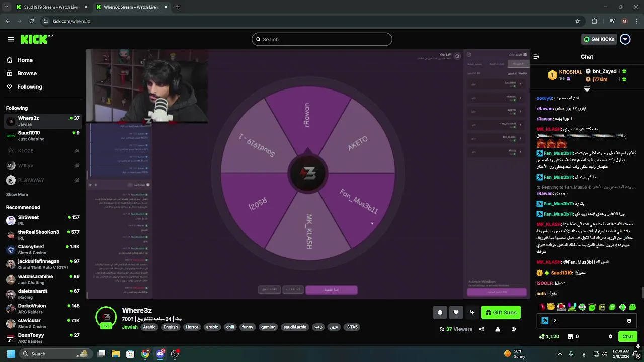The image size is (644, 362).
Task: Open the emoji picker in chat input
Action: click(x=629, y=321)
